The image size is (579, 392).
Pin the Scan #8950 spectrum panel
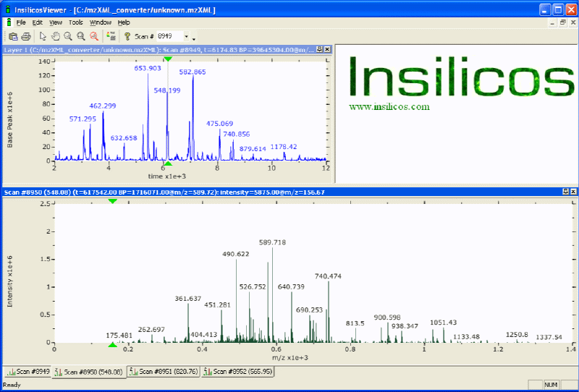[566, 192]
